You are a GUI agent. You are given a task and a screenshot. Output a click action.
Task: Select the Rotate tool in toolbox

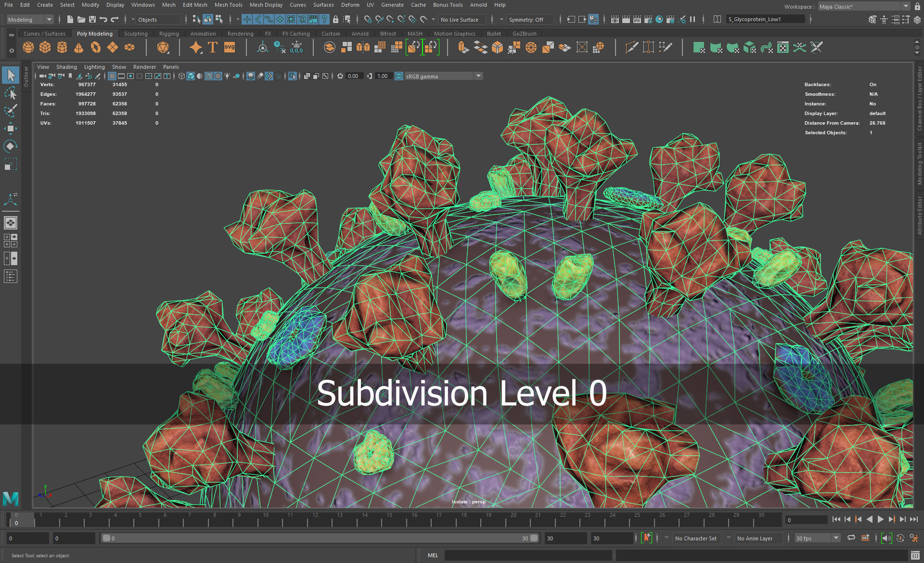click(x=11, y=146)
